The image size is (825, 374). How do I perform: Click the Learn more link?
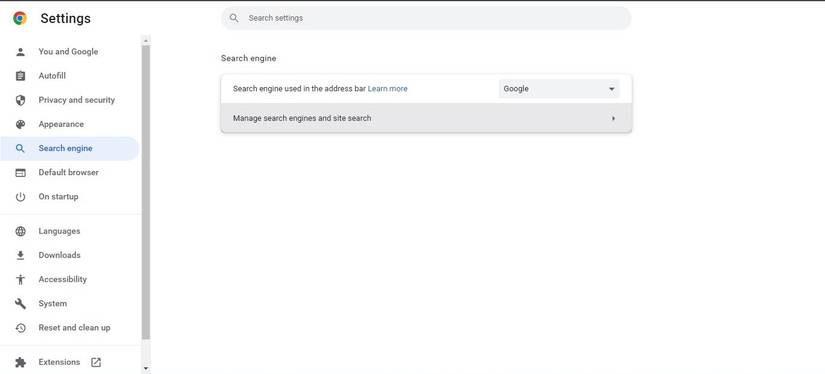tap(387, 89)
